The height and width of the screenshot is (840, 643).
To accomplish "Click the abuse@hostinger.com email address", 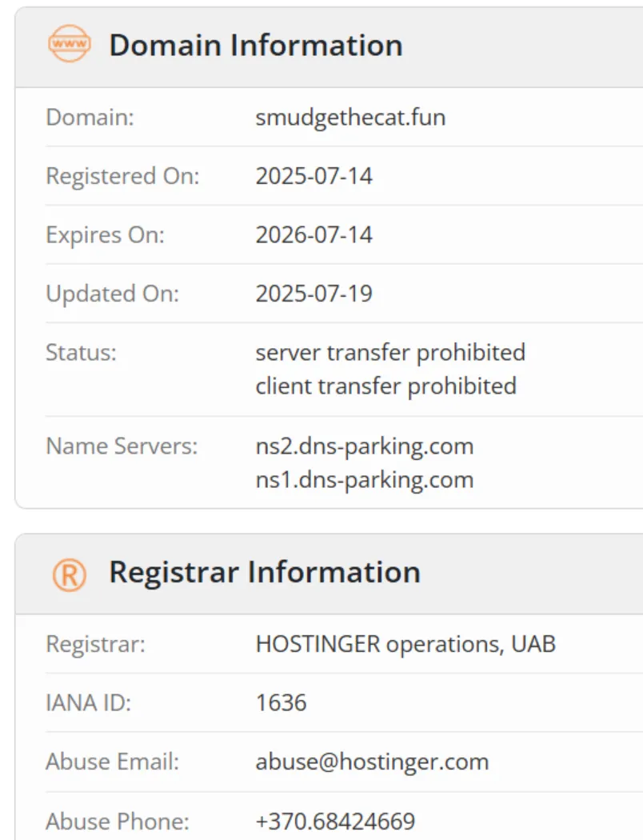I will (x=372, y=762).
